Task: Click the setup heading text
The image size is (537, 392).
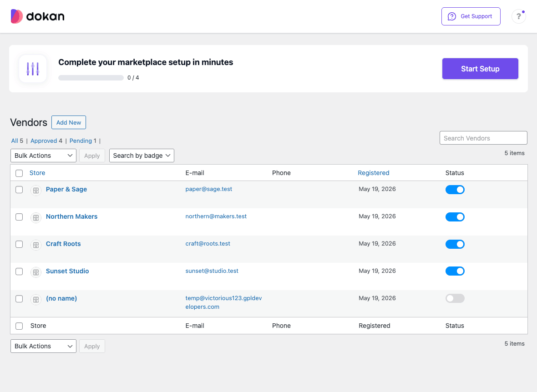Action: tap(146, 62)
